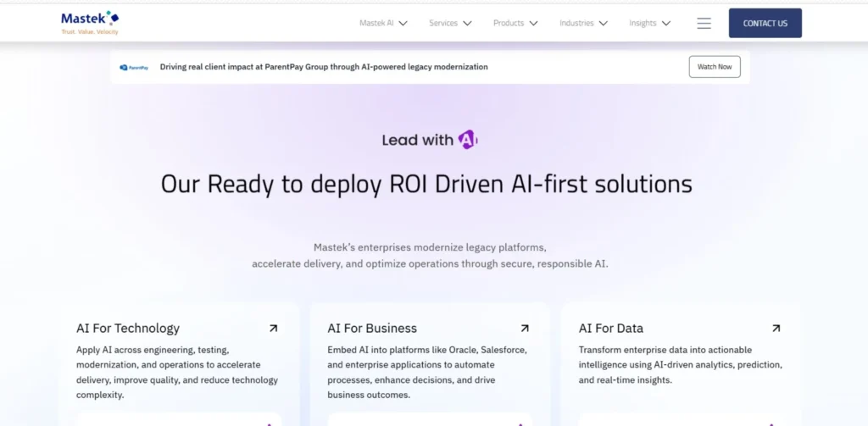Click arrow icon on AI For Business card
This screenshot has height=426, width=868.
tap(525, 329)
